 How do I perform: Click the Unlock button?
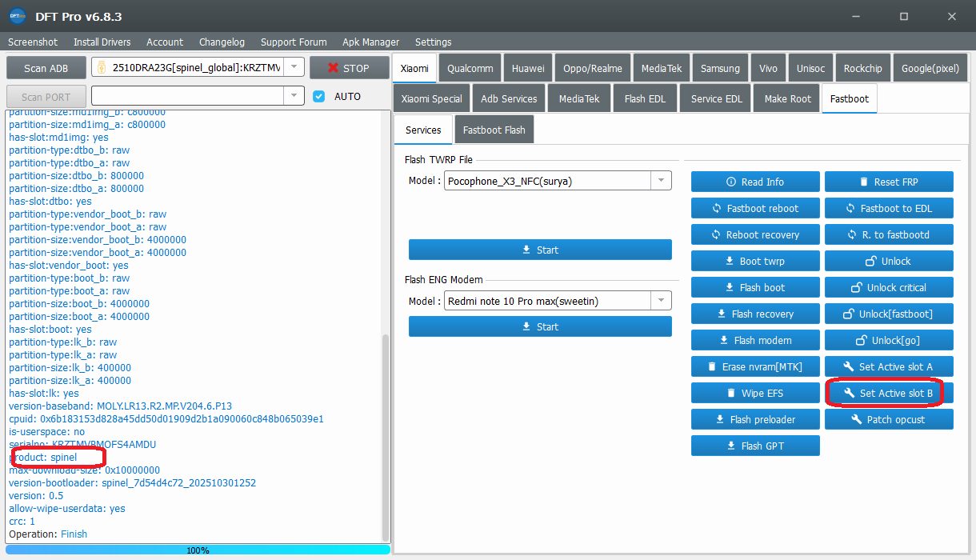pyautogui.click(x=889, y=261)
